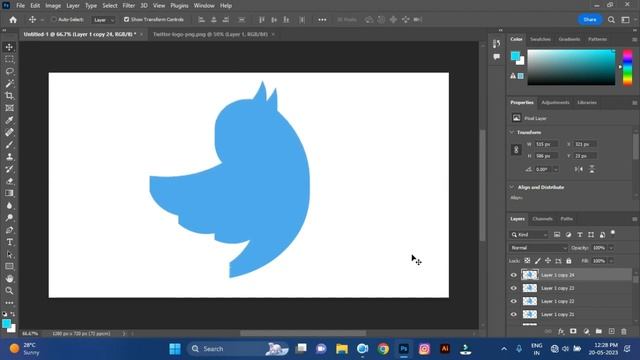This screenshot has width=640, height=360.
Task: Switch to the Swatches tab
Action: tap(540, 39)
